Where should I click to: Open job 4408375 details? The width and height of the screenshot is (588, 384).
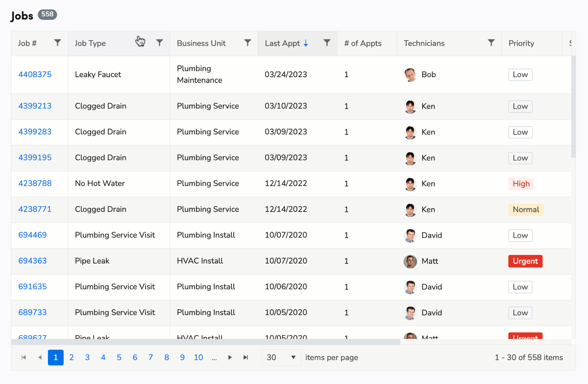pos(34,74)
